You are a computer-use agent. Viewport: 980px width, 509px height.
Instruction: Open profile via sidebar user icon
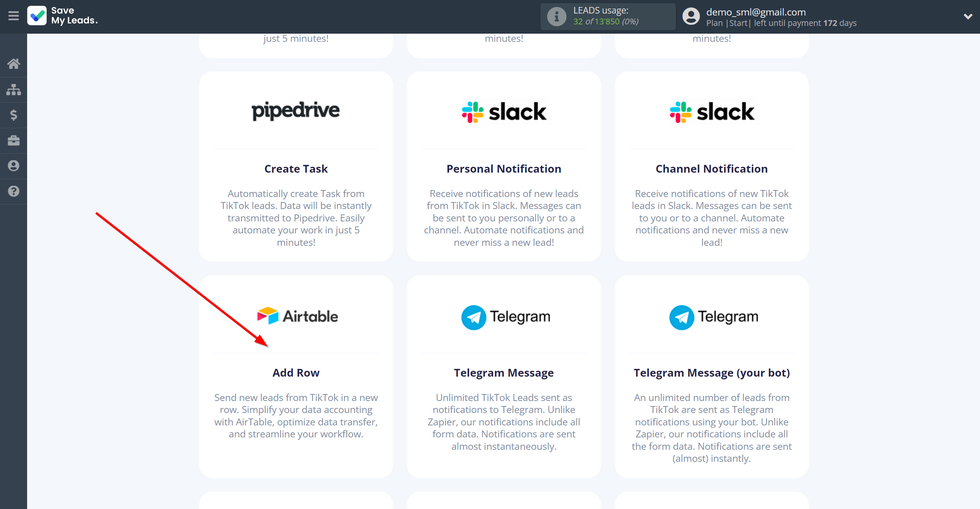(x=14, y=166)
